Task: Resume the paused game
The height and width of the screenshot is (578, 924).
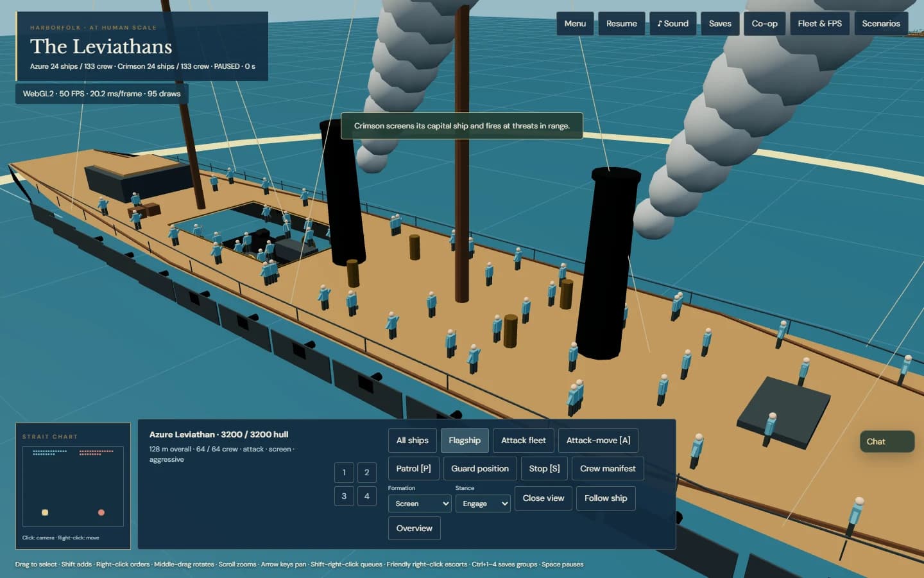Action: pyautogui.click(x=621, y=24)
